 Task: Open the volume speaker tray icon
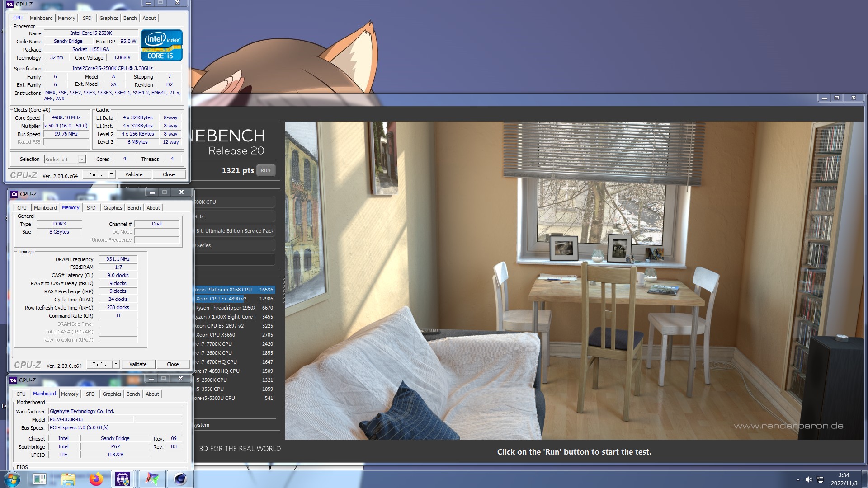[809, 479]
